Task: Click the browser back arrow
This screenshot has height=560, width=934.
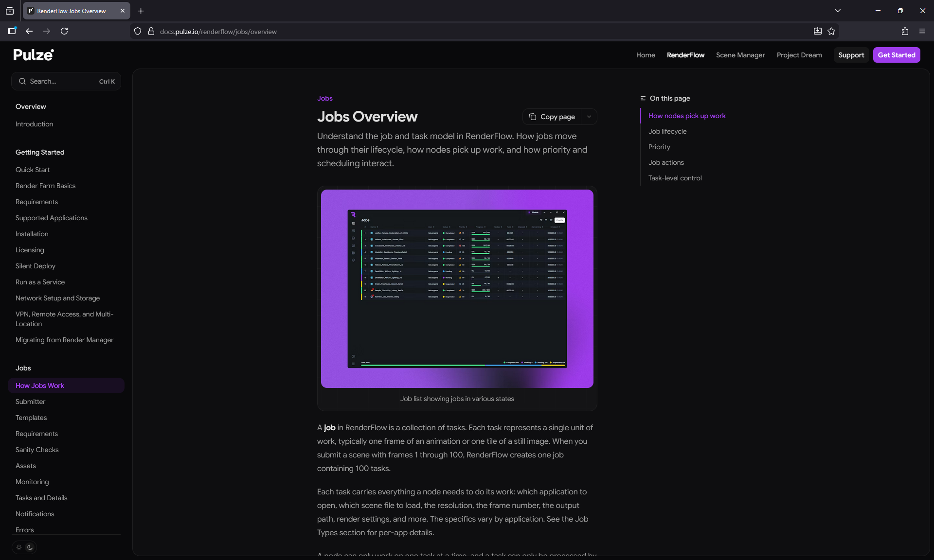Action: (x=29, y=31)
